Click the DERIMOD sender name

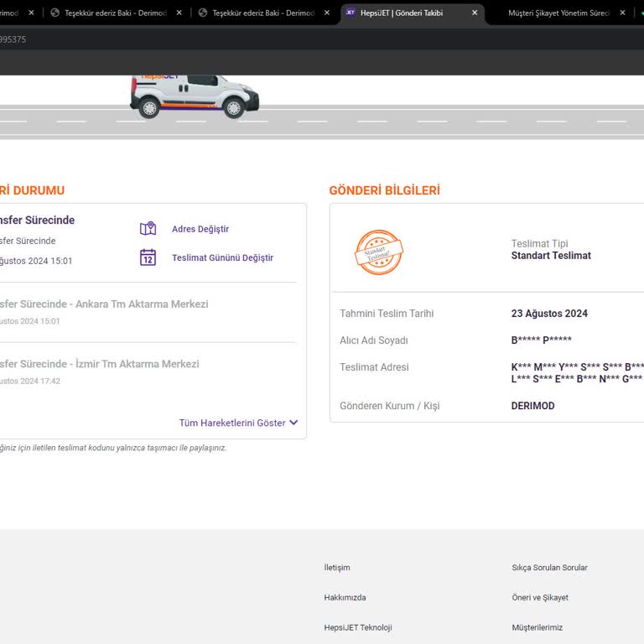[x=532, y=406]
